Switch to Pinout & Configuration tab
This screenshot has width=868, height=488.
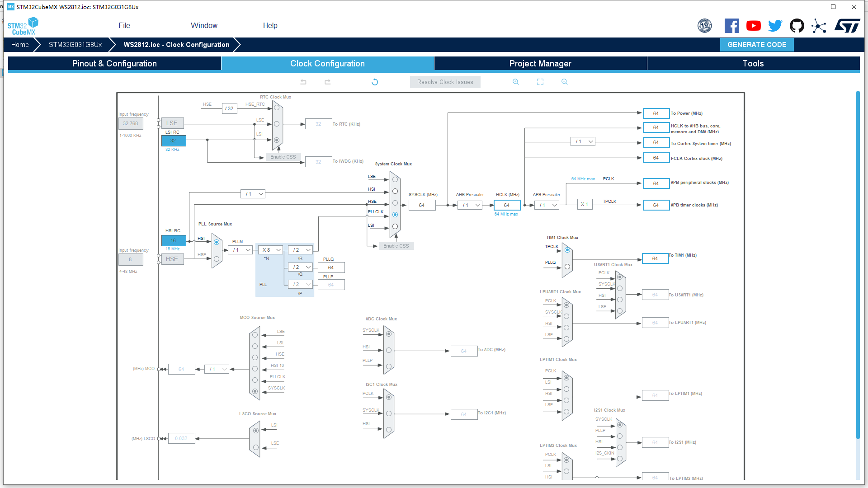click(114, 64)
